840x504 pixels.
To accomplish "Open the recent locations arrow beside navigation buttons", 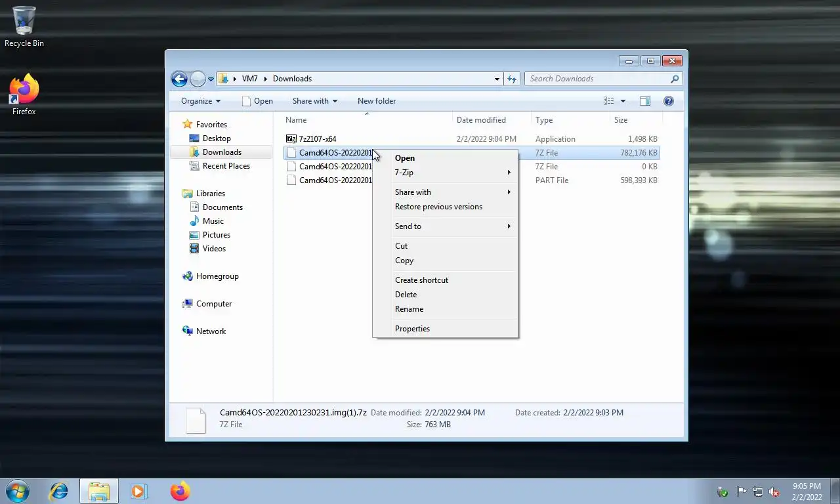I will click(211, 79).
